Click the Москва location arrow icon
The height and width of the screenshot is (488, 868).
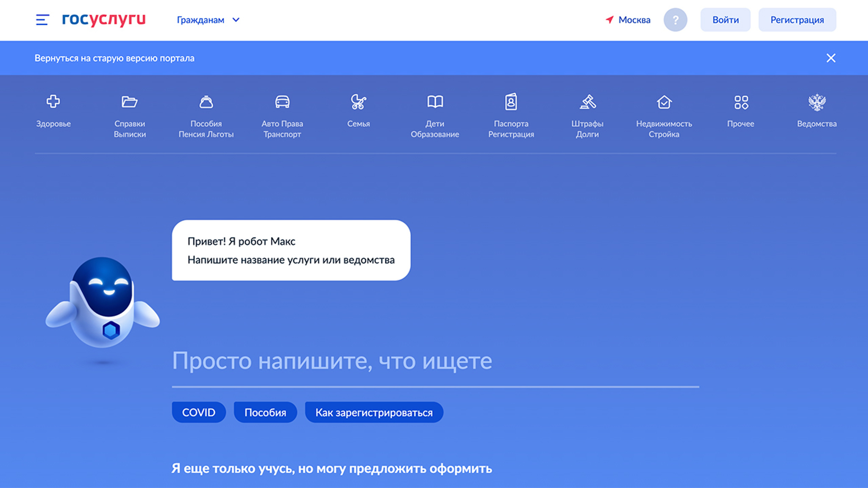[x=609, y=19]
